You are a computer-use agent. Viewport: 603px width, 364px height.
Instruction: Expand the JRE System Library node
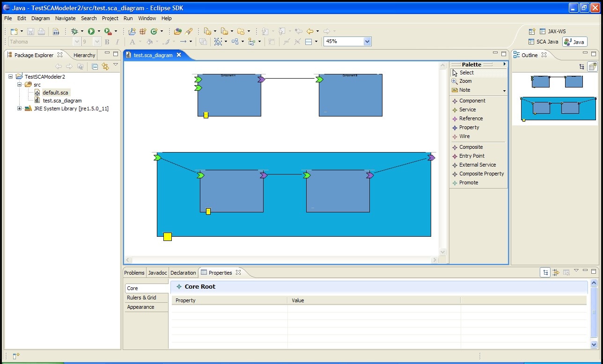click(20, 109)
